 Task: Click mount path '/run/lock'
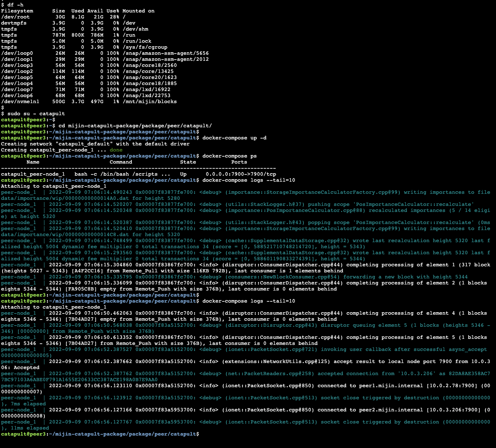[137, 41]
